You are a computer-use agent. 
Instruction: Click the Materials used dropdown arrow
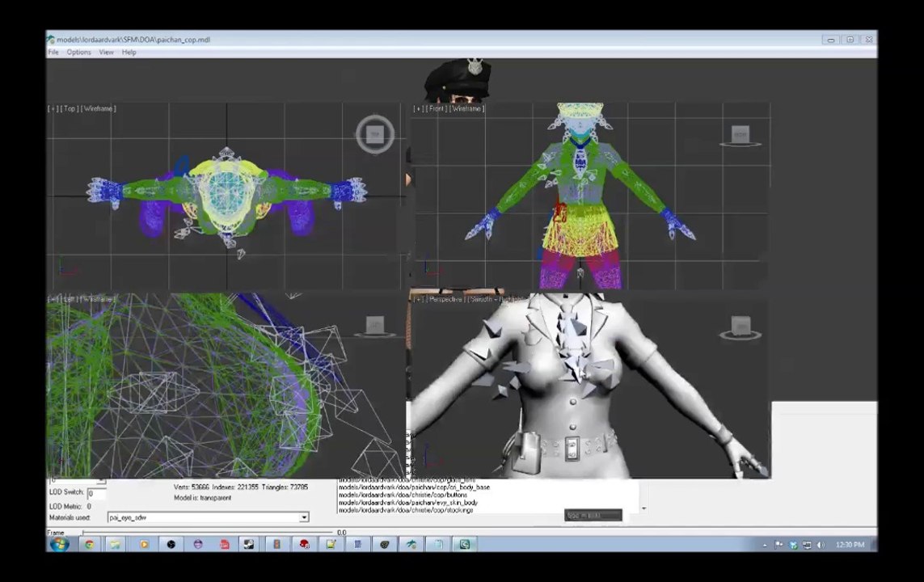pyautogui.click(x=304, y=517)
